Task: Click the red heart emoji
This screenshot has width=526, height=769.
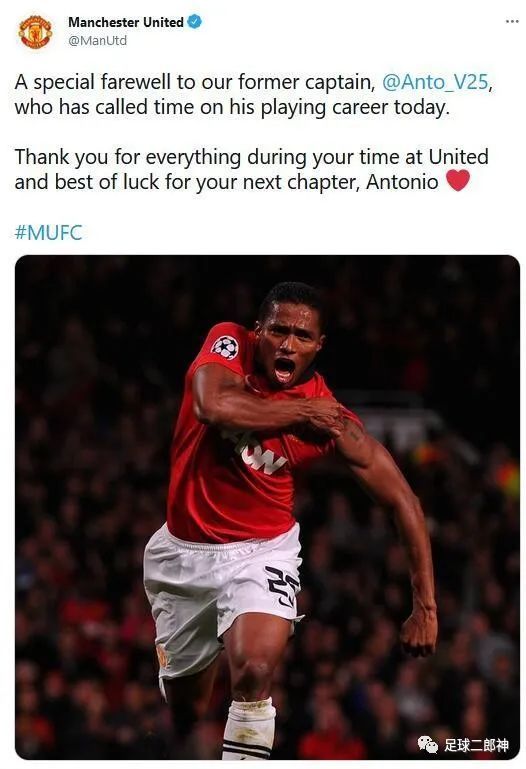Action: (x=458, y=181)
